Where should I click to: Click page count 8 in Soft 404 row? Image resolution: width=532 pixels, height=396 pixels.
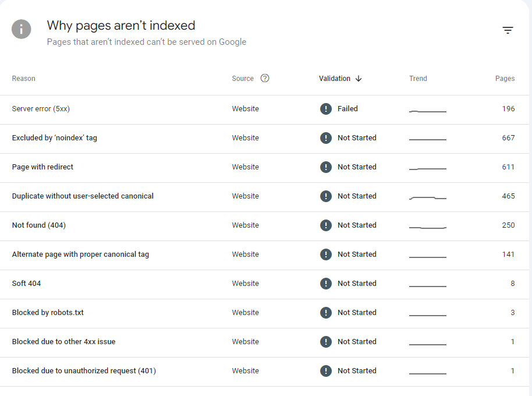click(x=513, y=284)
